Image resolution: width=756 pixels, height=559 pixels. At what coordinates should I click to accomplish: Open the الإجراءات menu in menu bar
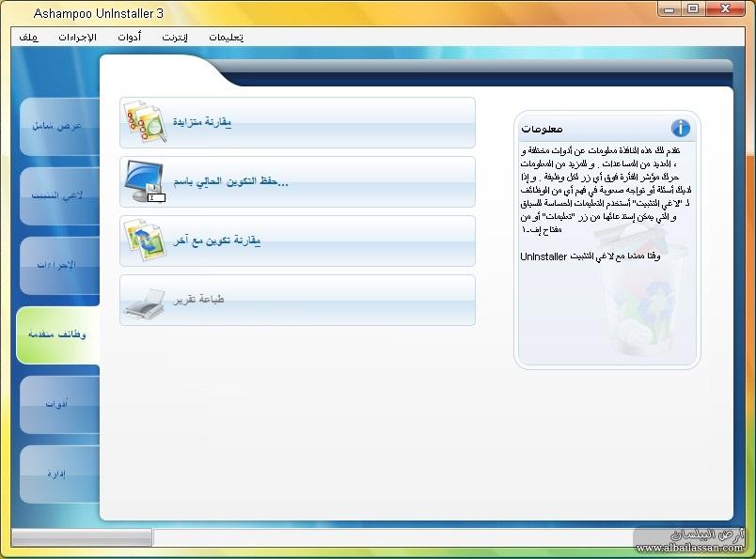click(x=77, y=37)
